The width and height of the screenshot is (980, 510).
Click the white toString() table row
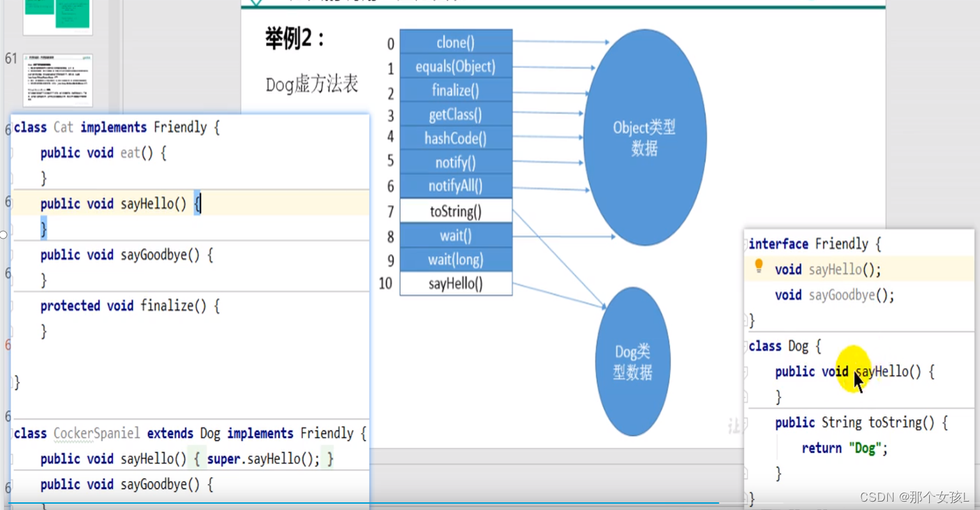(x=456, y=211)
